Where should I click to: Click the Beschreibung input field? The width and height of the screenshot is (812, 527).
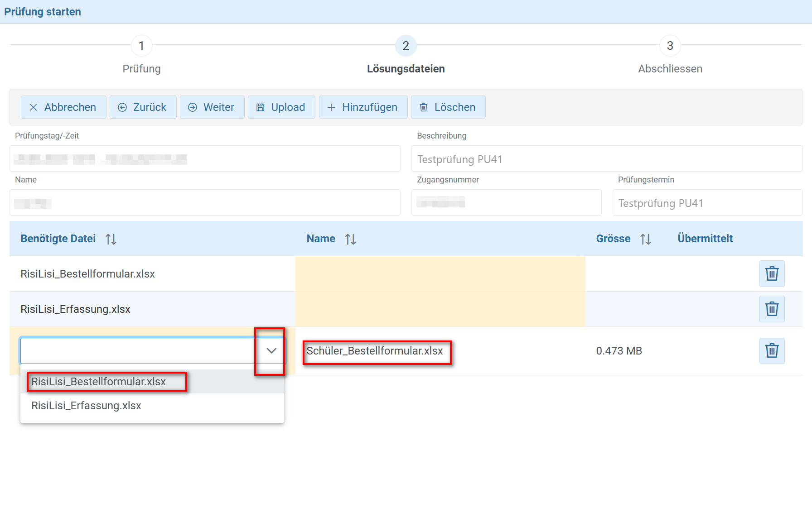[607, 158]
